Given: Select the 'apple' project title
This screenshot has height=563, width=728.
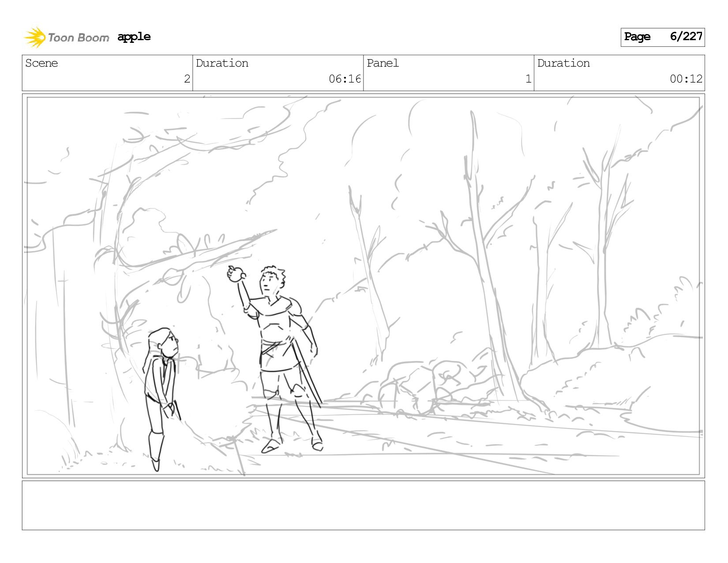Looking at the screenshot, I should pos(134,37).
